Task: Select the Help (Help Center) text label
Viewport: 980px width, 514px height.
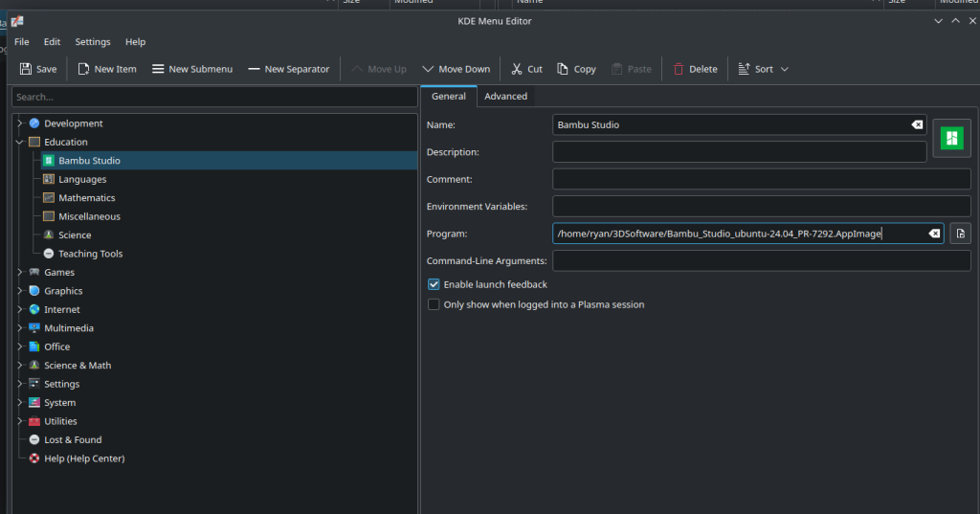Action: point(84,458)
